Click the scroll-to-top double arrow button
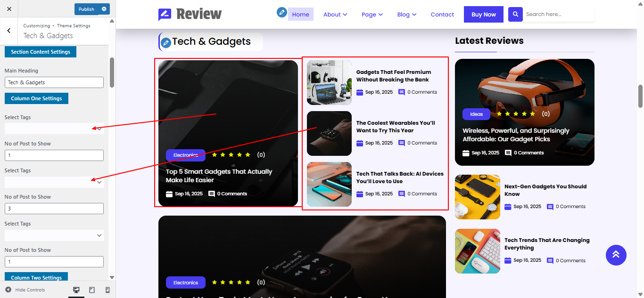The image size is (644, 298). pyautogui.click(x=616, y=255)
